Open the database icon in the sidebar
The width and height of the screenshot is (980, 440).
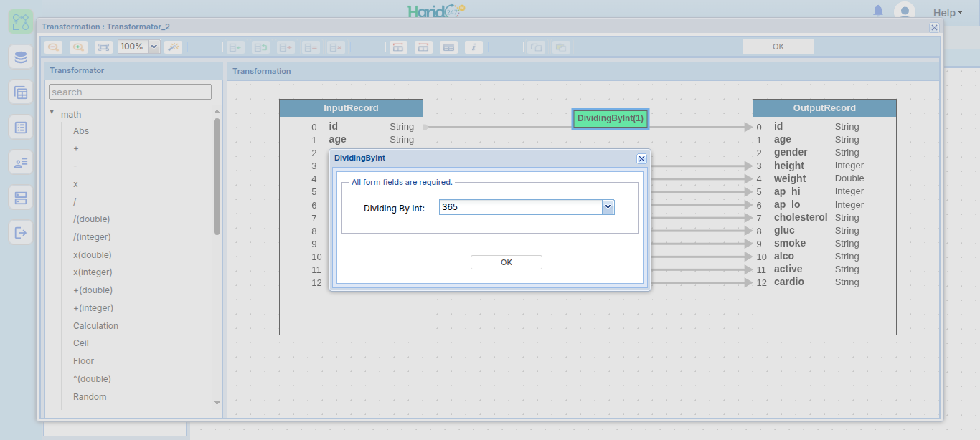pos(21,57)
